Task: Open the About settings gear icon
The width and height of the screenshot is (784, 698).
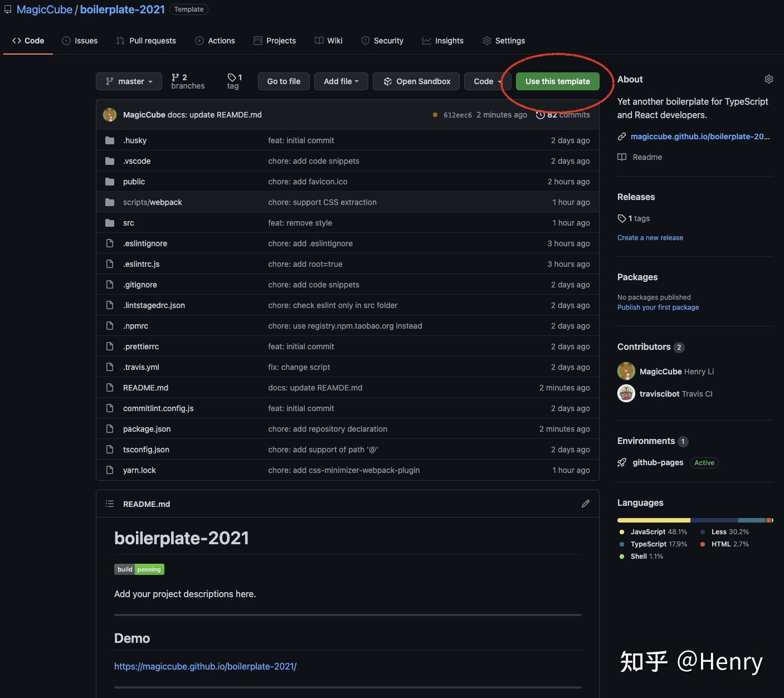Action: (768, 79)
